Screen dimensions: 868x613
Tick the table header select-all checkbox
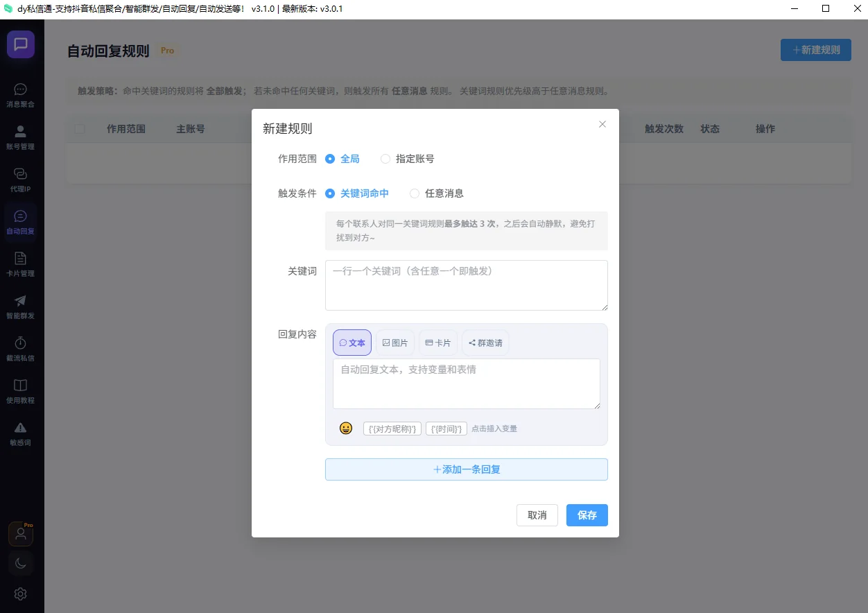point(80,129)
